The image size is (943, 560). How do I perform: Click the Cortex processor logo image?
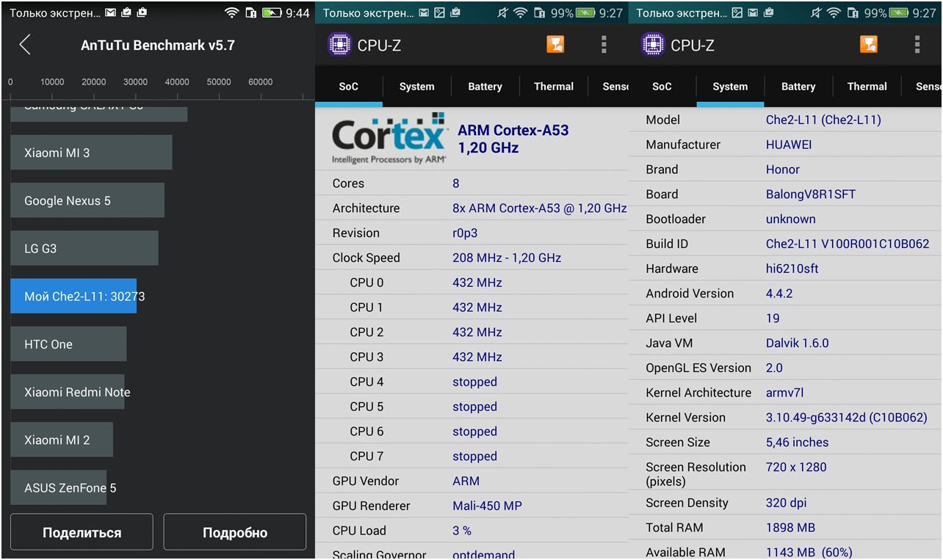[389, 138]
